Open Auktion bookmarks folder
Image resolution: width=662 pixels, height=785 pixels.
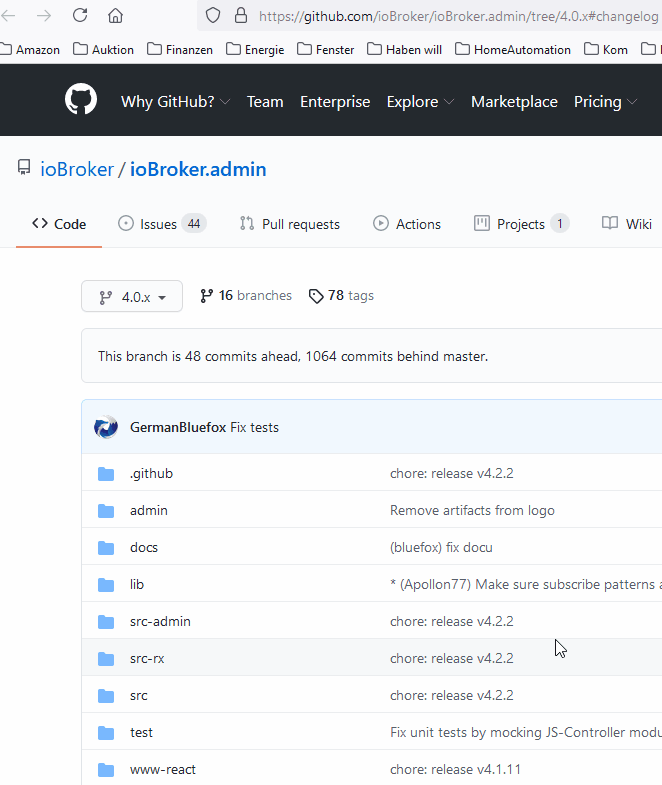104,50
